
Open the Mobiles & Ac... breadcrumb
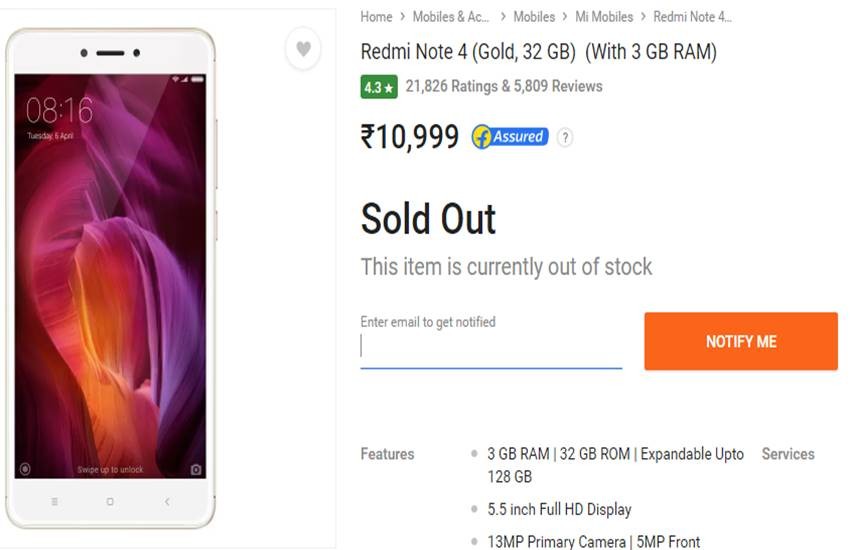(x=451, y=17)
